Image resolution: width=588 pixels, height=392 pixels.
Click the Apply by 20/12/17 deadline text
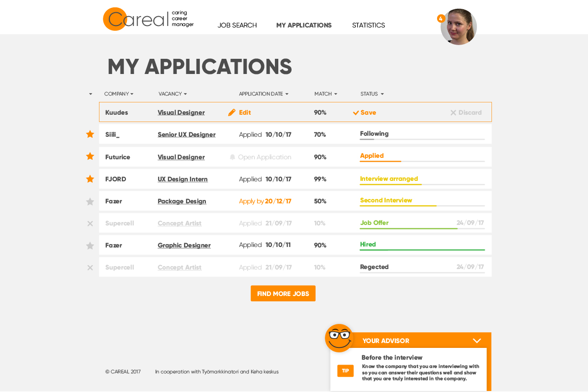pos(265,201)
